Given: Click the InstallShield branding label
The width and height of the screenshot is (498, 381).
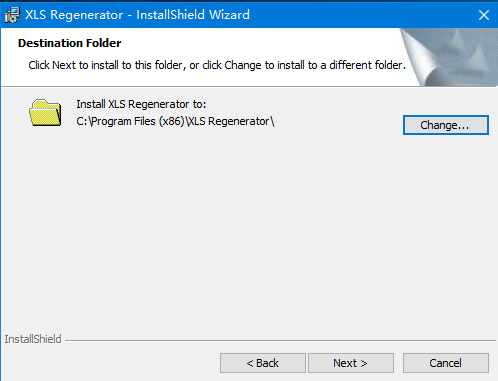Looking at the screenshot, I should pyautogui.click(x=33, y=339).
